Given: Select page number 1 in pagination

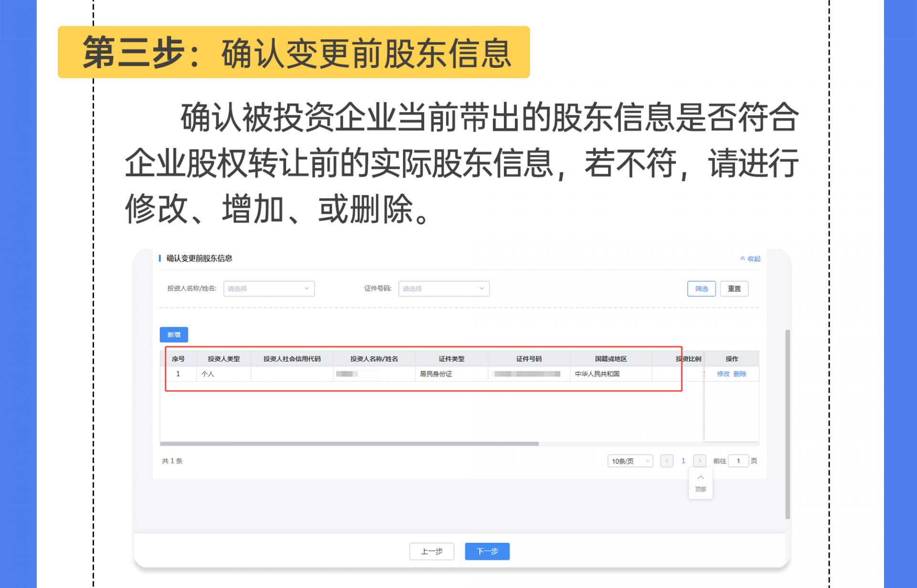Looking at the screenshot, I should click(x=683, y=461).
